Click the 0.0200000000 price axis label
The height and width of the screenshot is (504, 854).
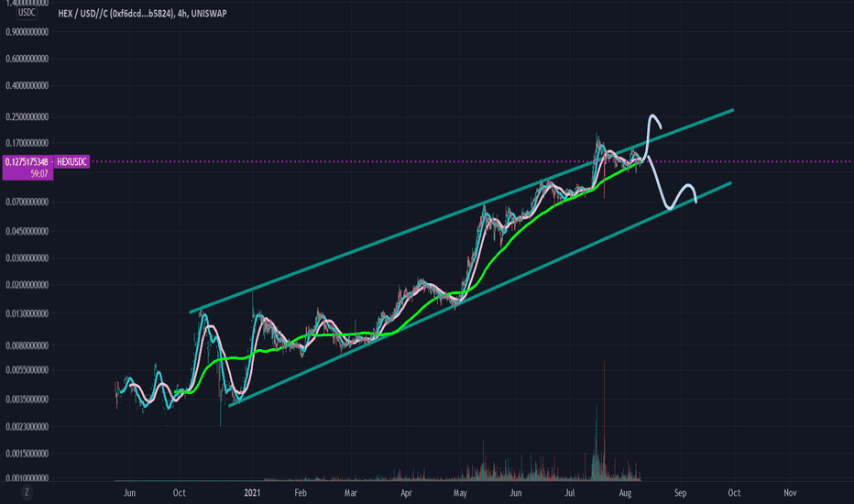click(x=27, y=284)
